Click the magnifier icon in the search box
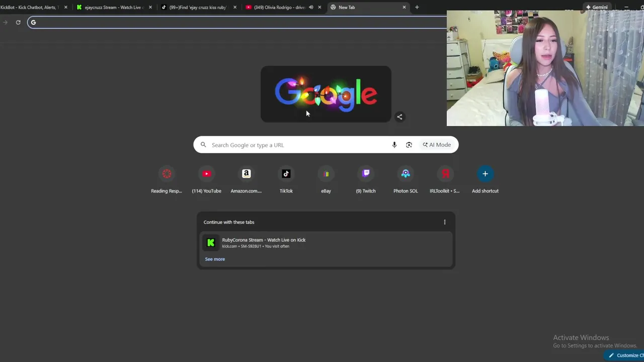This screenshot has width=644, height=362. pos(203,145)
